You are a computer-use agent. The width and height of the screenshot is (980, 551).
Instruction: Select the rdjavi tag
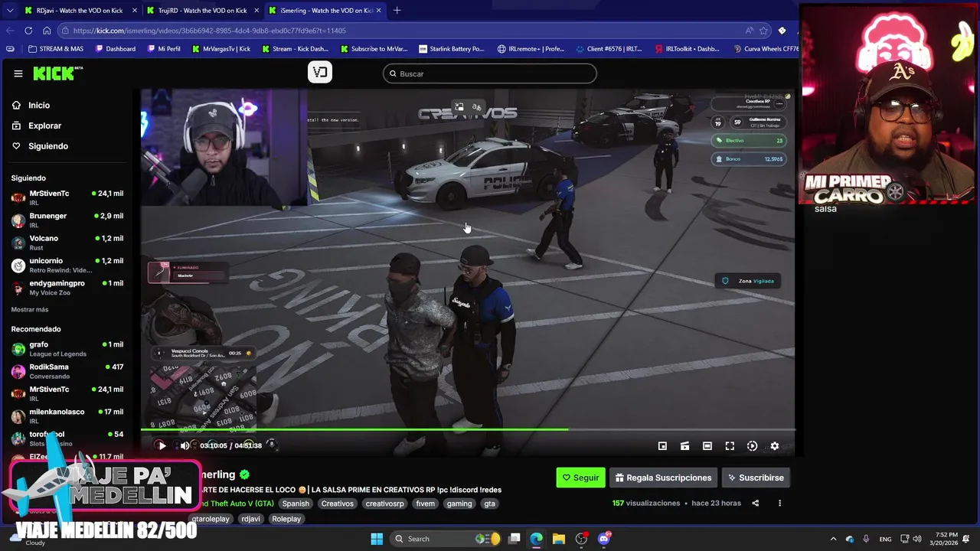coord(250,519)
